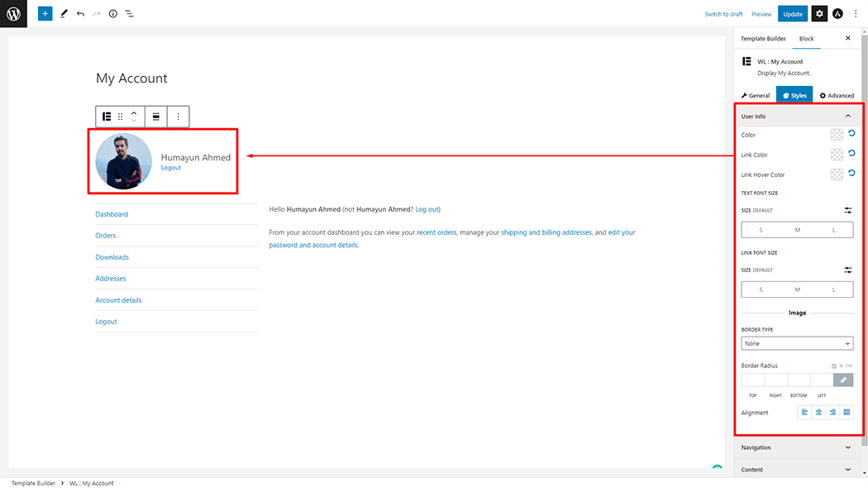Toggle the settings gear sidebar

click(818, 14)
